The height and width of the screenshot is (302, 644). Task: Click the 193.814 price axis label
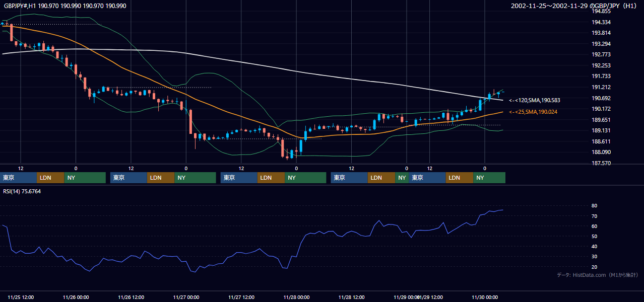pos(602,33)
